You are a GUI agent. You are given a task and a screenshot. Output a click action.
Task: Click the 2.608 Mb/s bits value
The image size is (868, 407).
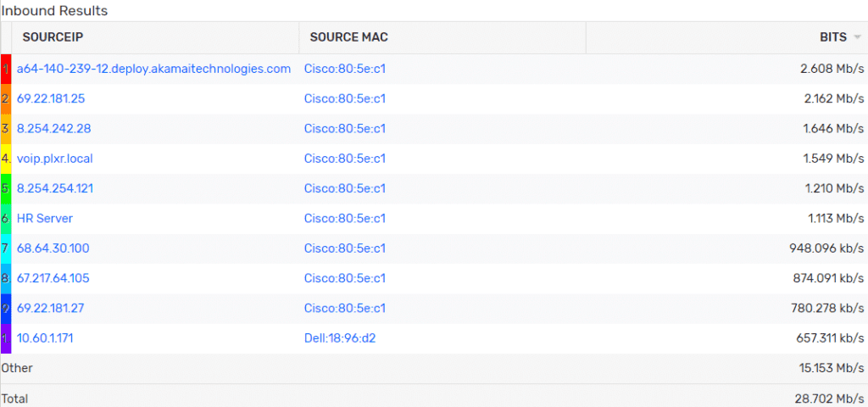(832, 69)
